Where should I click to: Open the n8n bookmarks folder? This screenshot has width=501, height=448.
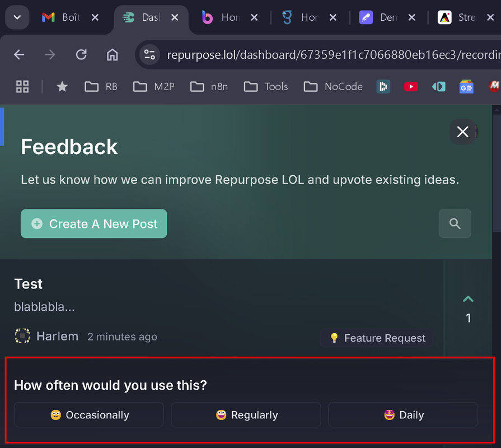pyautogui.click(x=209, y=87)
